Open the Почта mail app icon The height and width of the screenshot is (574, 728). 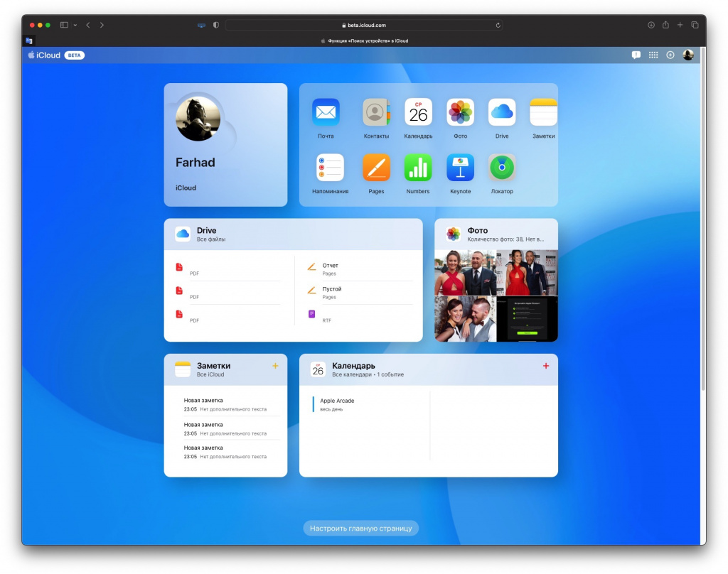point(326,112)
